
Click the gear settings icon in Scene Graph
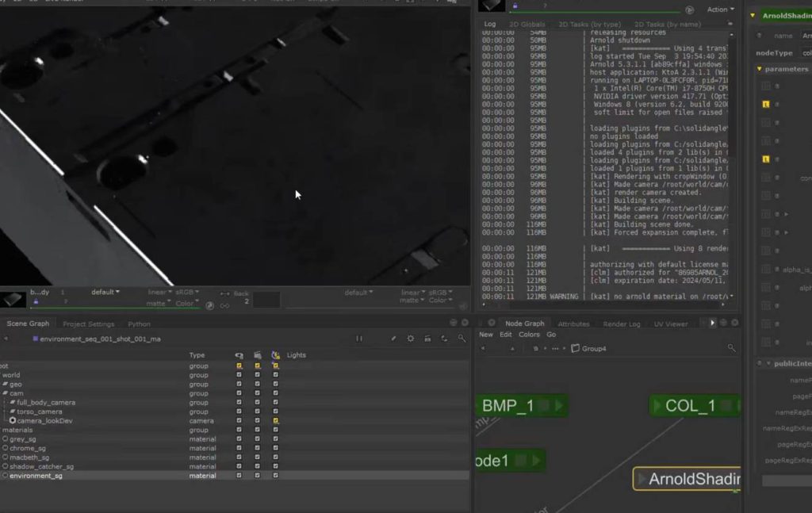pyautogui.click(x=410, y=339)
